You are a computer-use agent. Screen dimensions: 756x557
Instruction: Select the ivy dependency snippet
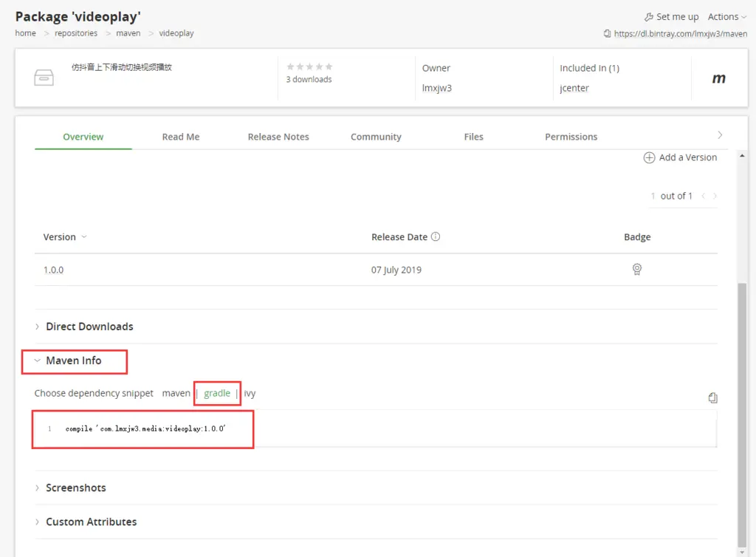click(250, 394)
